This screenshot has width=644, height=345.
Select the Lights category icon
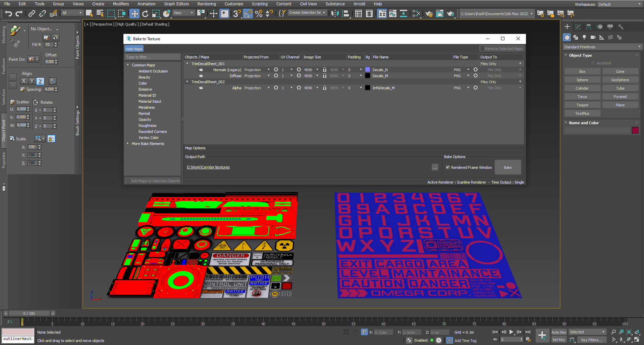click(x=584, y=37)
